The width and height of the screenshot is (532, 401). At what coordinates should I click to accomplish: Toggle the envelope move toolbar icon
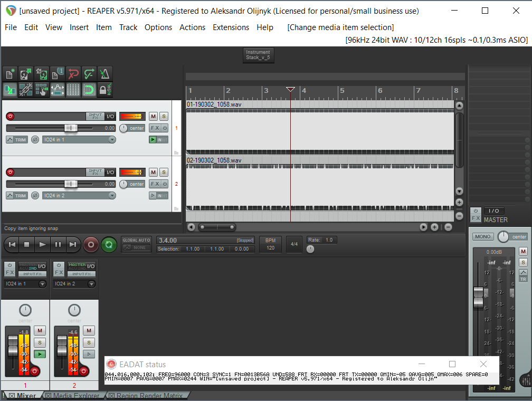point(58,90)
